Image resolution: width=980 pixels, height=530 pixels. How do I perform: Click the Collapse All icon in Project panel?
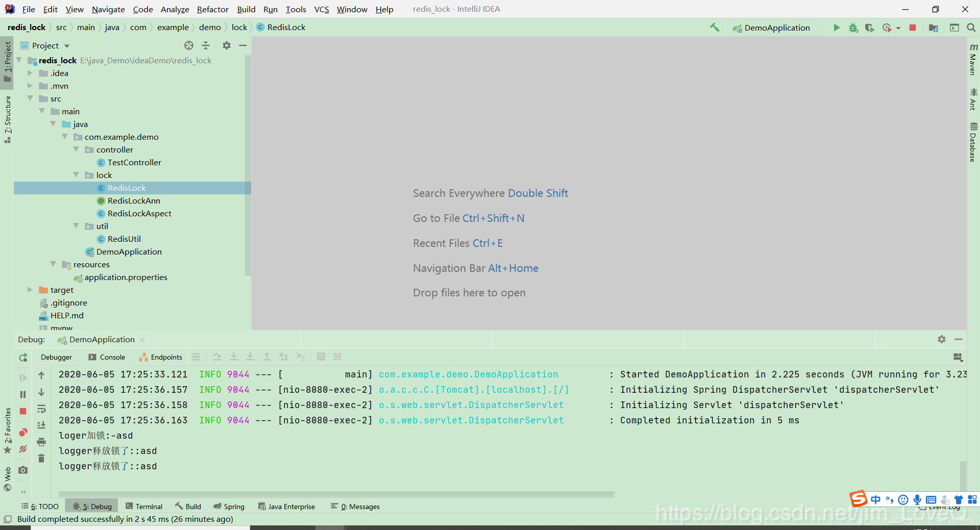tap(206, 45)
